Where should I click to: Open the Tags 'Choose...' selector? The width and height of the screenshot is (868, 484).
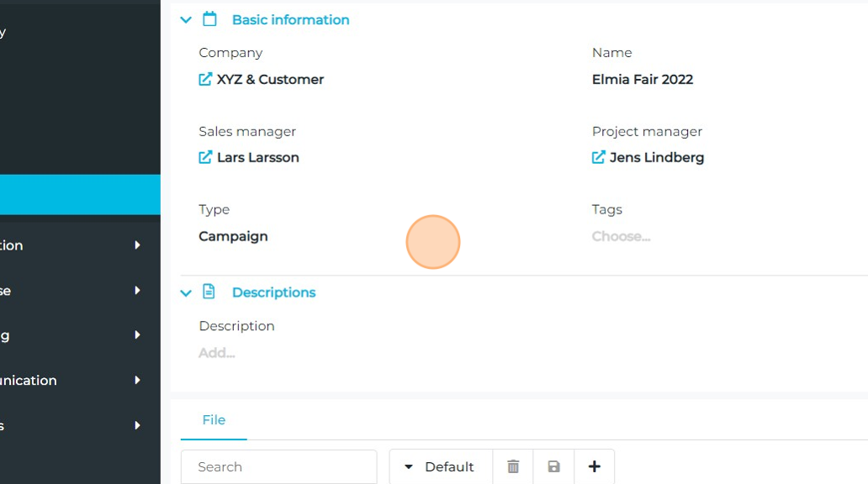[x=621, y=236]
